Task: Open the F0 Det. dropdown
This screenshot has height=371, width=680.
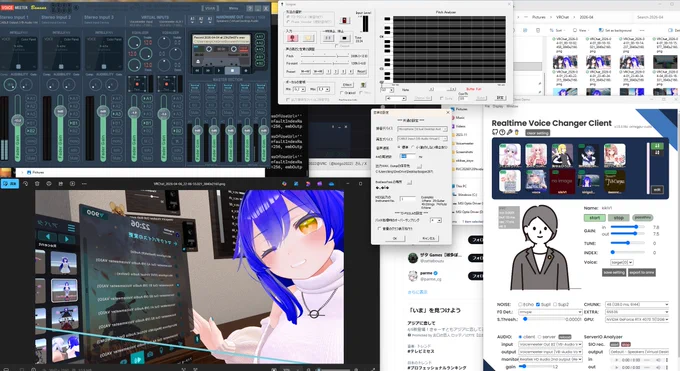Action: point(550,312)
